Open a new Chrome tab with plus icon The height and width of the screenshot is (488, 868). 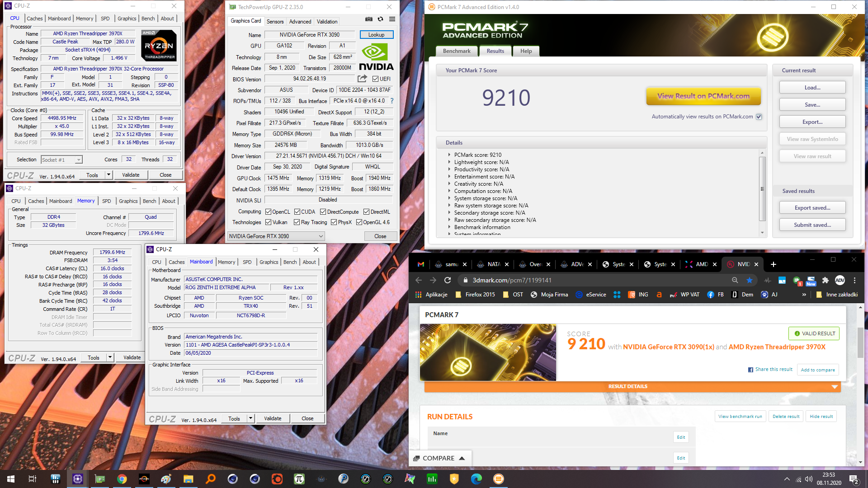773,264
